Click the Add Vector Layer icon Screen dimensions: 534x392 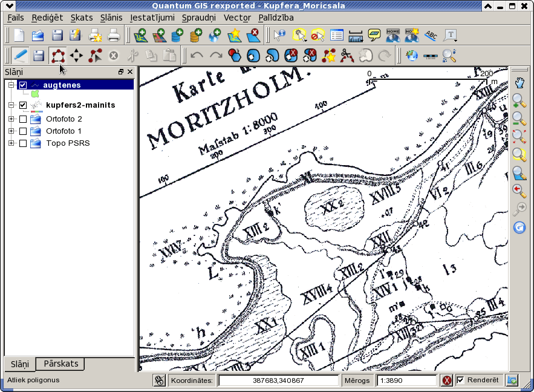[141, 35]
